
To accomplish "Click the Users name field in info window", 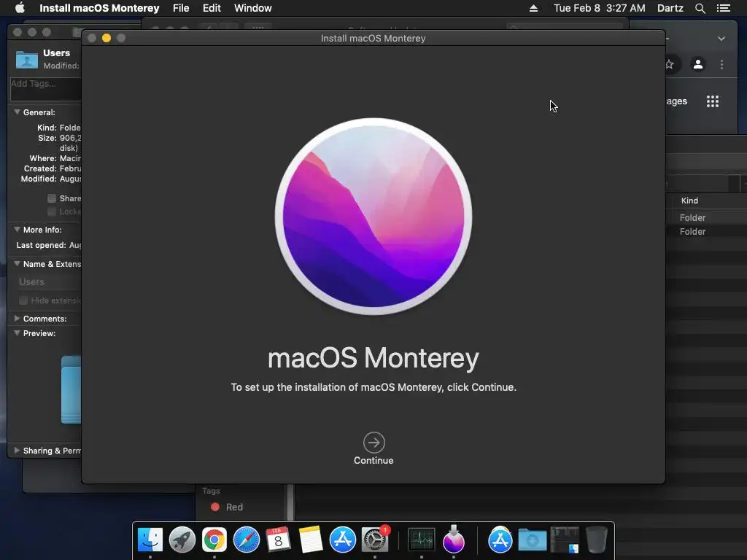I will [47, 282].
